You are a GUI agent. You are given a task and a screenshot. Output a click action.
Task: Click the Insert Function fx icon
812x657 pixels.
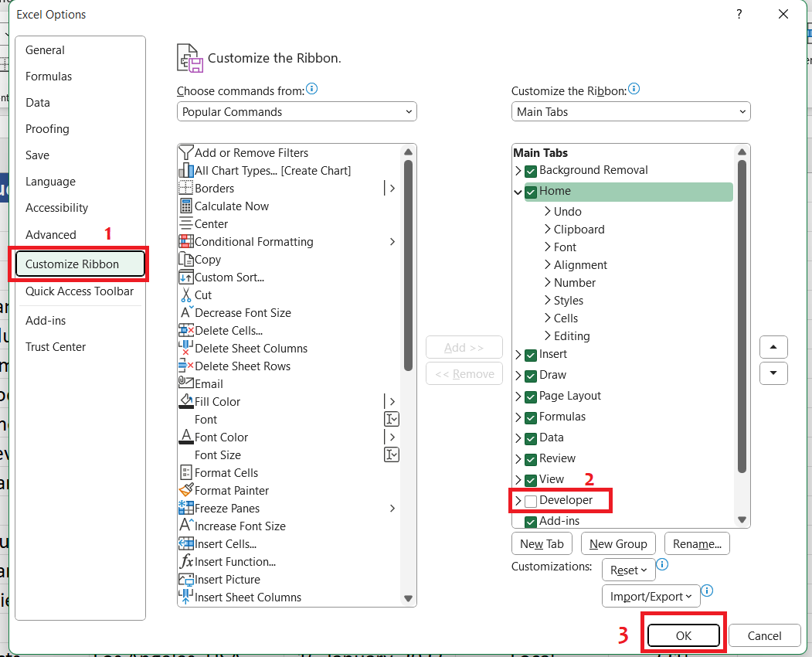coord(186,562)
